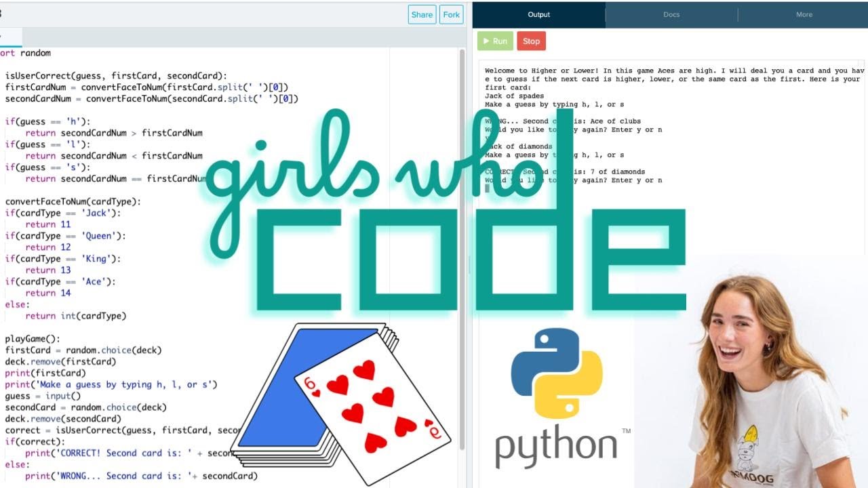Click the 'guess = input()' line
The height and width of the screenshot is (488, 868).
(x=43, y=396)
